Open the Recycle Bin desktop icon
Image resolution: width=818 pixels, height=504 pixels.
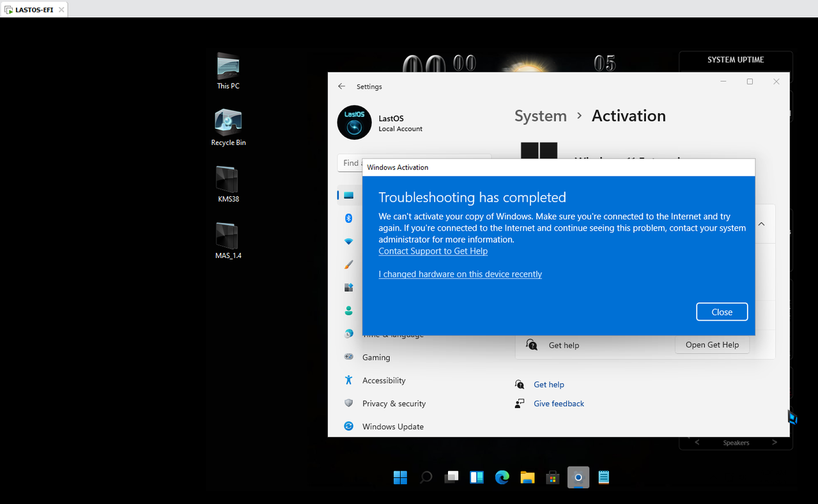click(x=228, y=126)
